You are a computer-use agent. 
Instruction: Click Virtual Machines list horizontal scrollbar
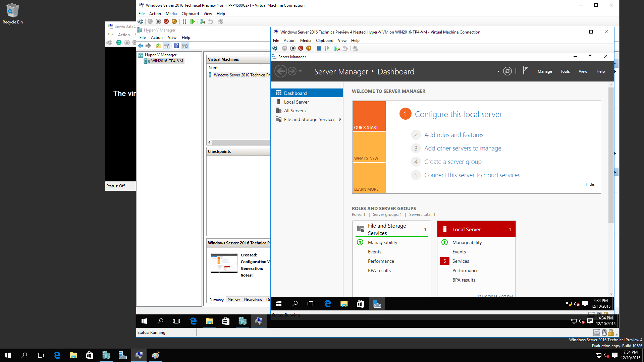241,142
